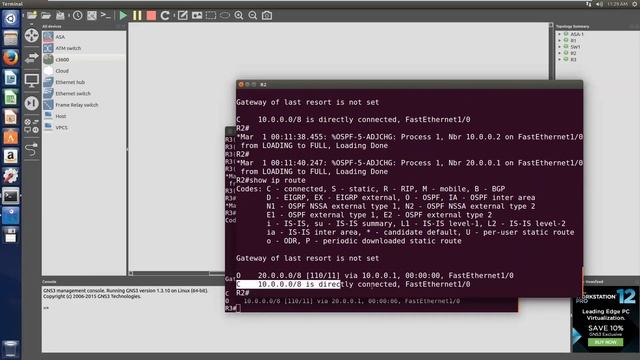Expand R3 node in Topology Summary

559,60
